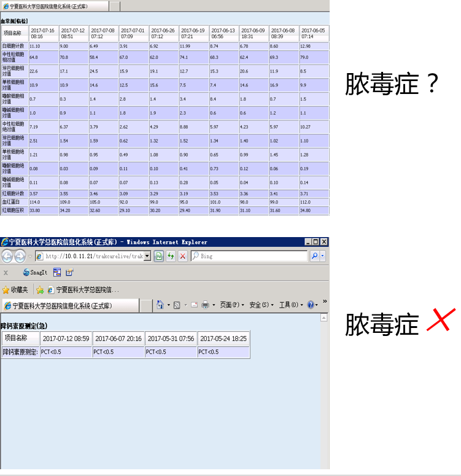
Task: Open the SnagIt toolbar button
Action: click(36, 272)
